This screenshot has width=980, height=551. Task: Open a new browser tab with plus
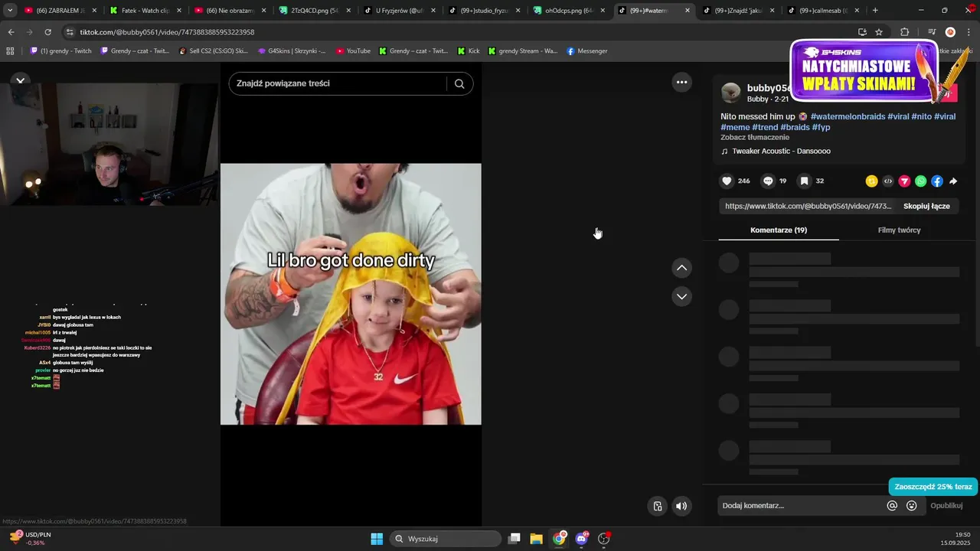tap(875, 11)
